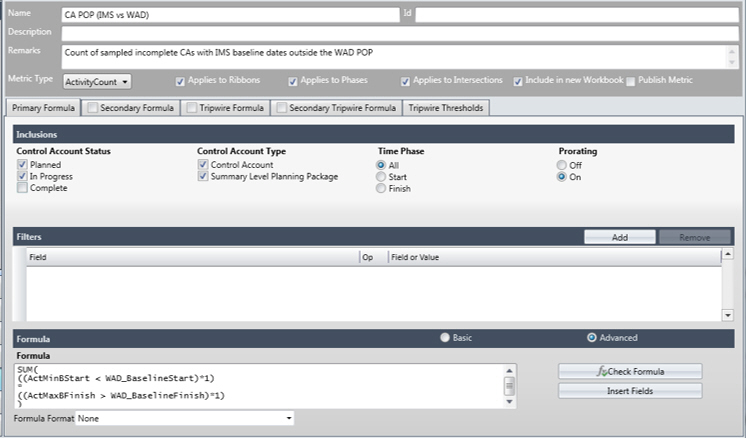The height and width of the screenshot is (439, 746).
Task: Toggle the Publish Metric checkbox
Action: coord(630,81)
